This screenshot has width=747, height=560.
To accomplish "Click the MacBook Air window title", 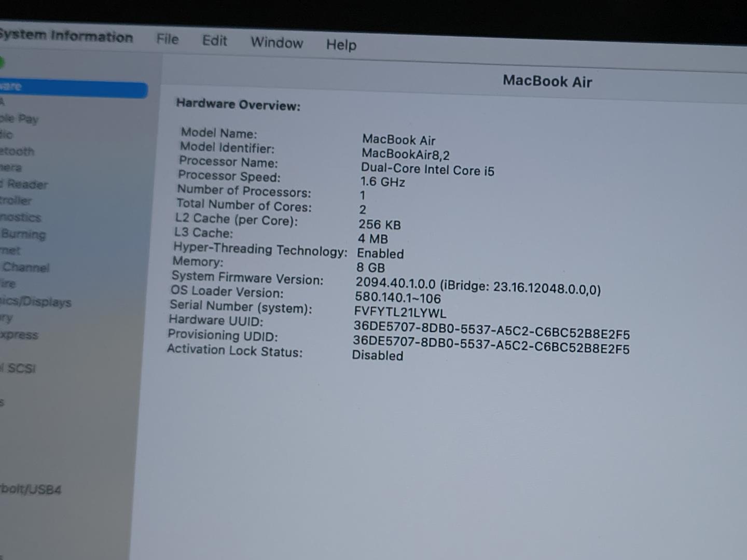I will (x=547, y=81).
